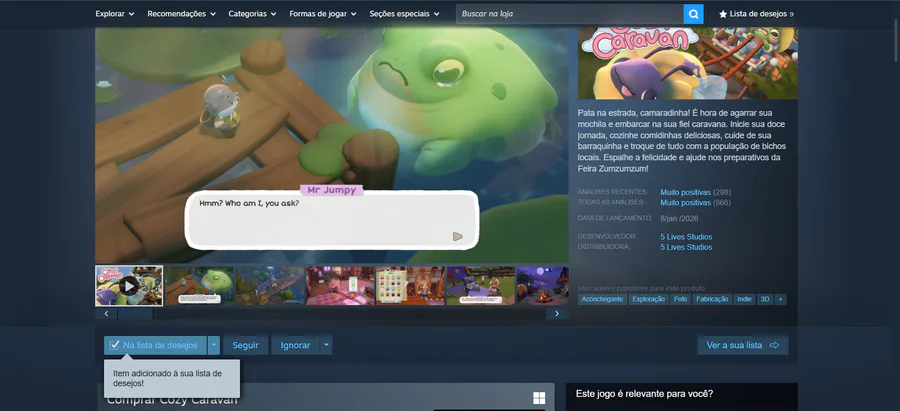Open distributor 5 Lives Studios link
Image resolution: width=900 pixels, height=411 pixels.
(686, 247)
